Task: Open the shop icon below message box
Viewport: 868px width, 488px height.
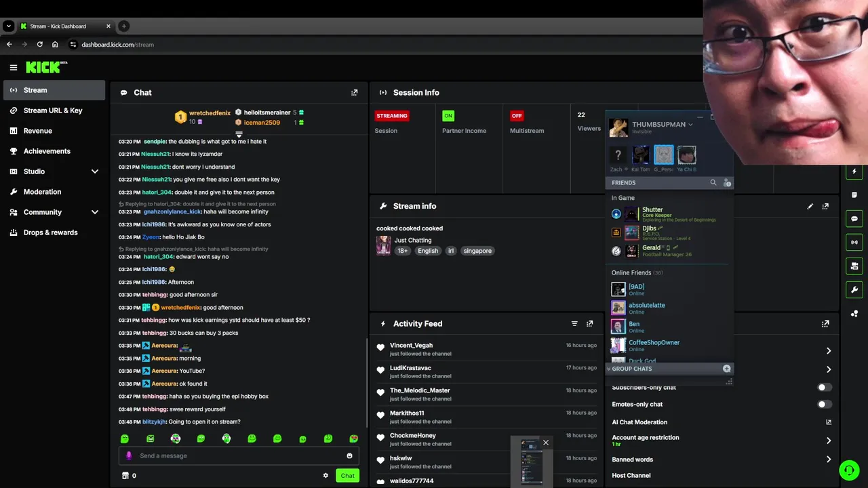Action: [125, 476]
